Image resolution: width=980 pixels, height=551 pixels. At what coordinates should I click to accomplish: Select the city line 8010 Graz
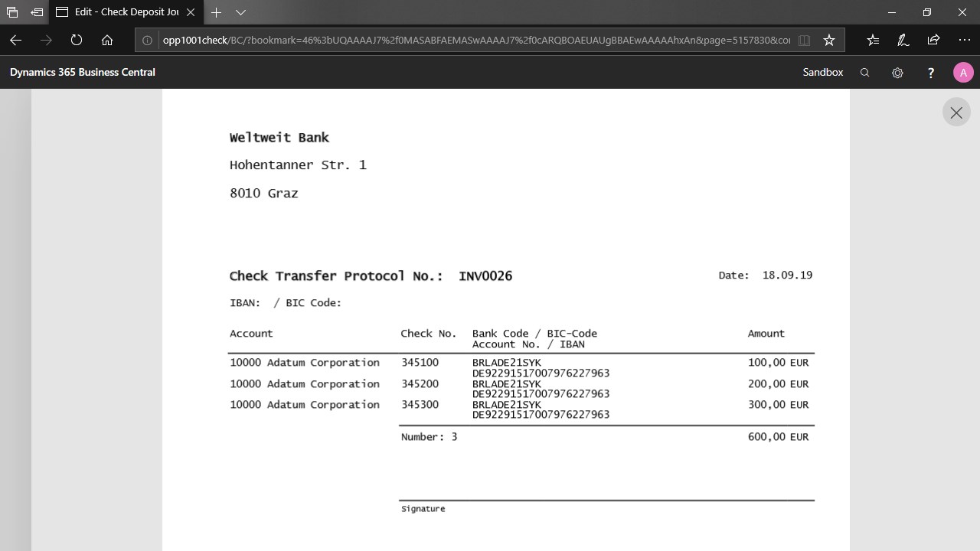pyautogui.click(x=264, y=193)
